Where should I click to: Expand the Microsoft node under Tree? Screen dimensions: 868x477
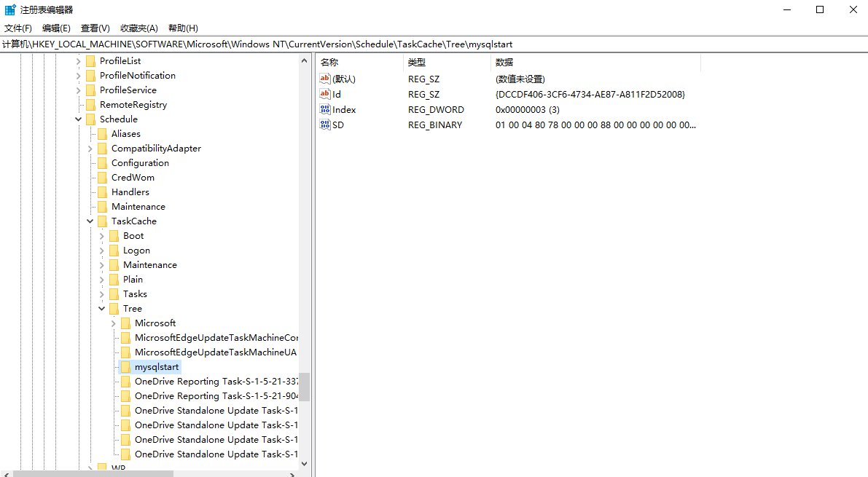tap(113, 323)
